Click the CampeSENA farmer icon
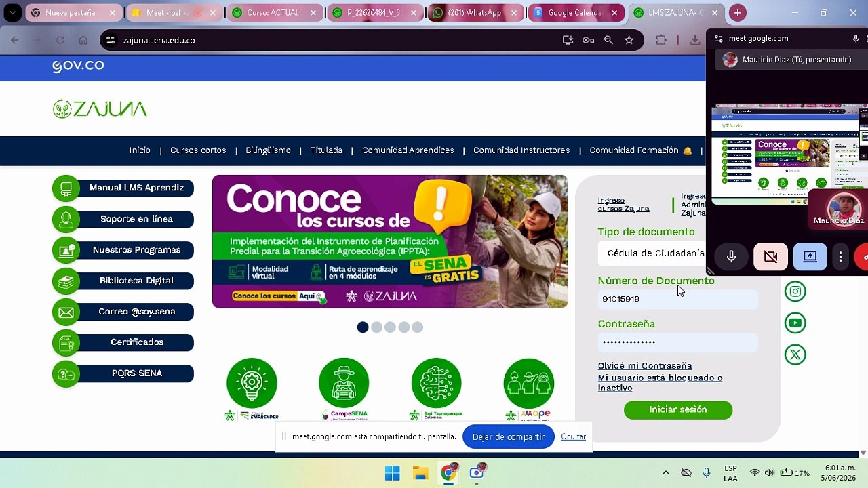868x488 pixels. coord(344,383)
